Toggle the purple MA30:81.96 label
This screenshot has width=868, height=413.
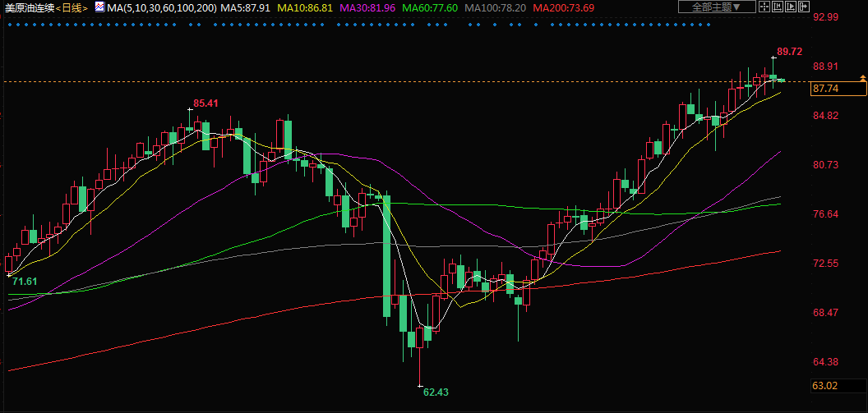click(368, 7)
